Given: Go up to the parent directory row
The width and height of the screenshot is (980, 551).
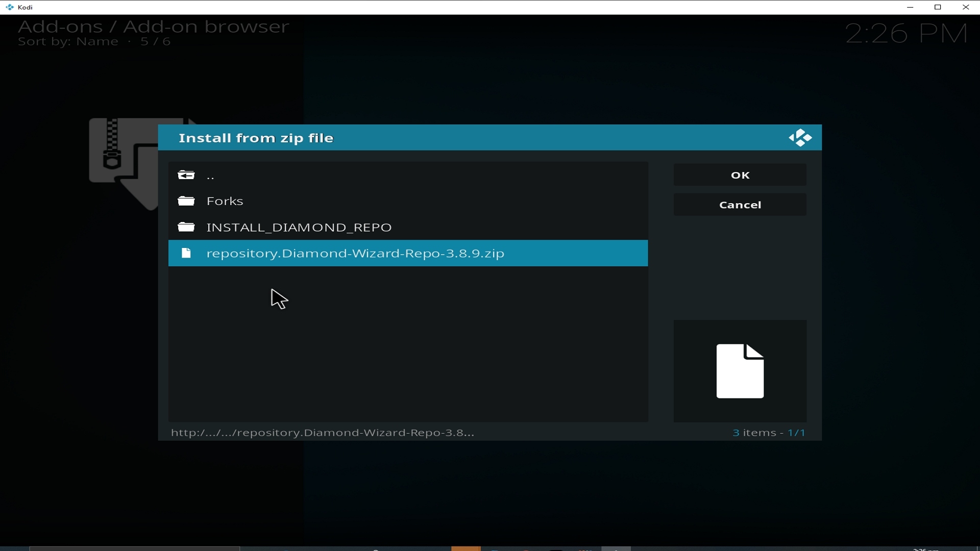Looking at the screenshot, I should coord(408,176).
